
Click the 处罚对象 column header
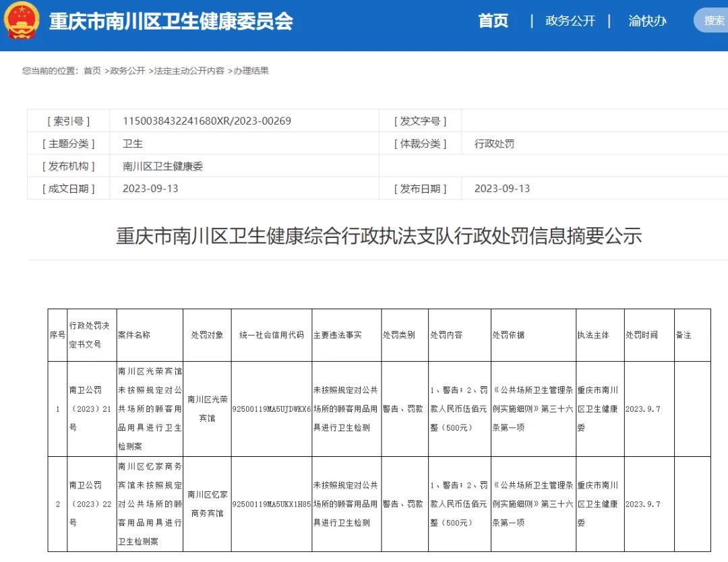pos(207,335)
